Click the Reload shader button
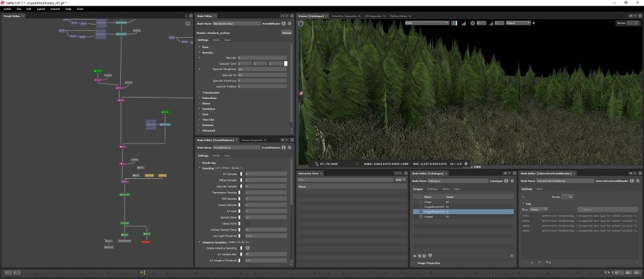The width and height of the screenshot is (644, 279). [286, 33]
